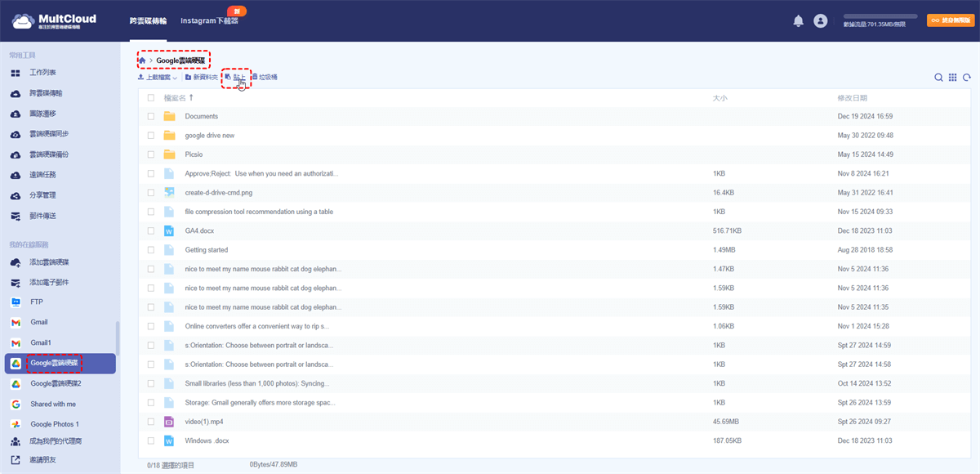Open the upload file (上載檔案) dropdown

coord(157,77)
